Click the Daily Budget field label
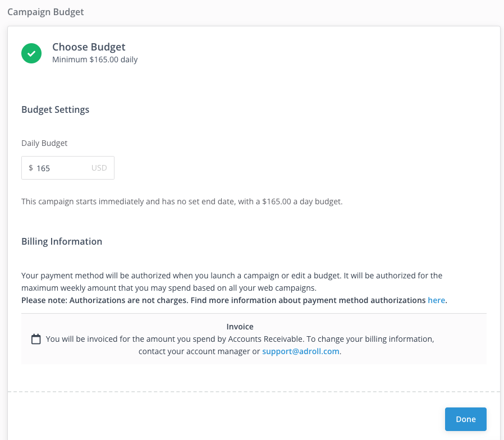The image size is (504, 440). point(44,143)
